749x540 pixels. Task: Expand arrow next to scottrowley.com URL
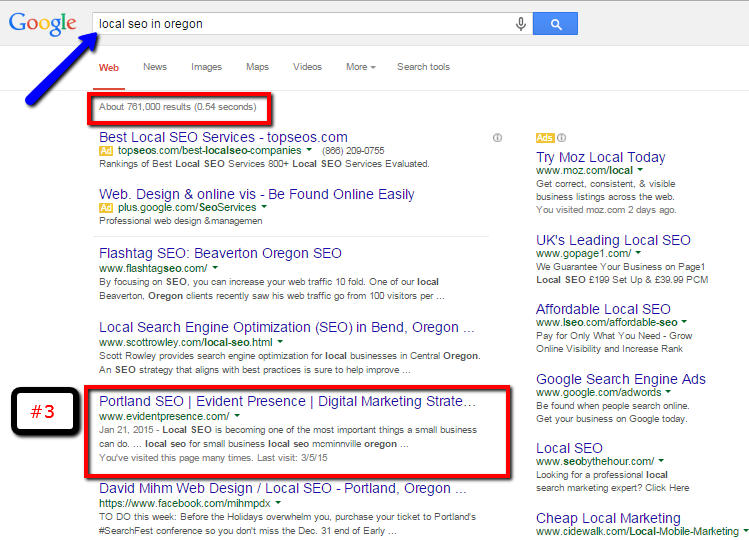click(280, 342)
